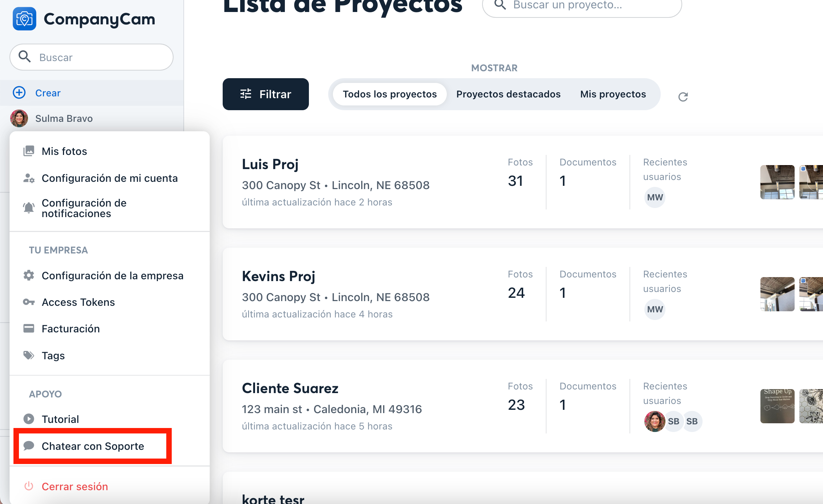This screenshot has width=823, height=504.
Task: Click the key icon beside Access Tokens
Action: click(x=29, y=302)
